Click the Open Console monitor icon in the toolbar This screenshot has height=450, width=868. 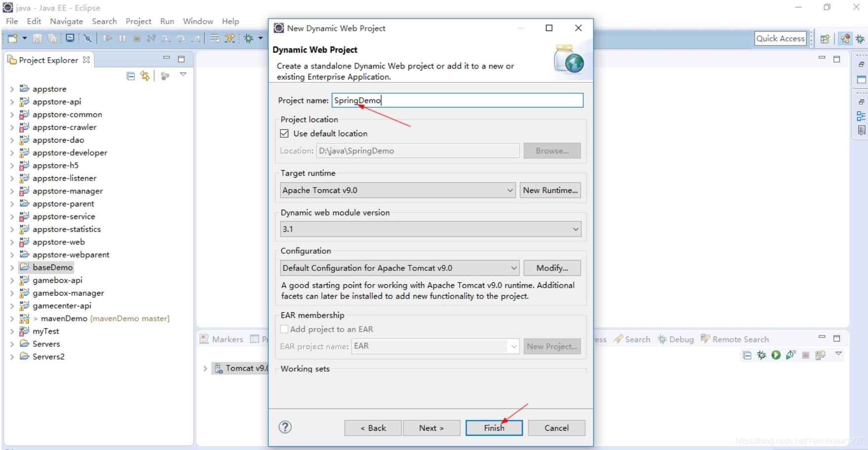[x=70, y=38]
